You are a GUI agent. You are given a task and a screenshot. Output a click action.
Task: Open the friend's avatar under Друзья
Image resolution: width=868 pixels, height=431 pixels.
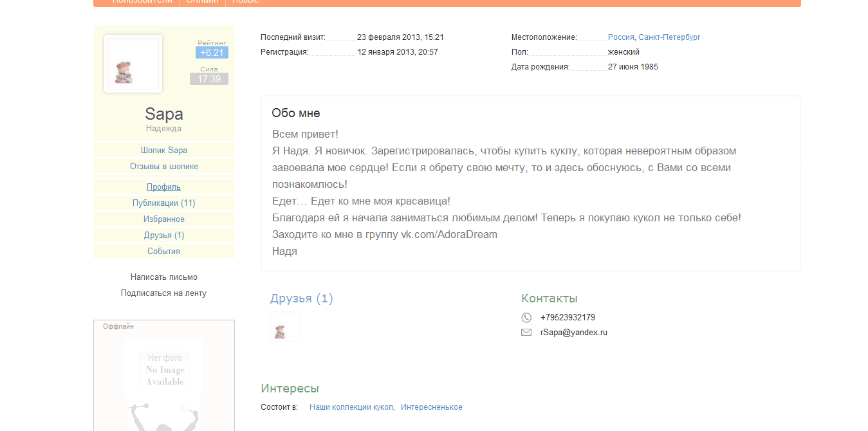click(285, 327)
